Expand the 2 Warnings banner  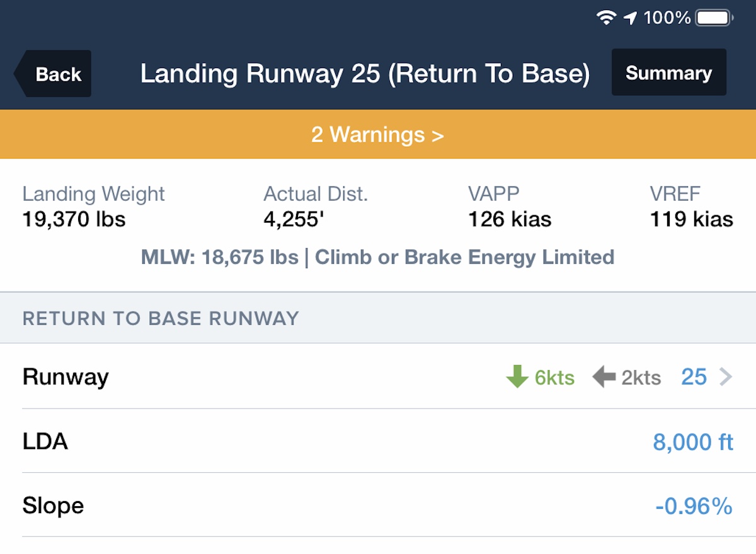click(377, 135)
